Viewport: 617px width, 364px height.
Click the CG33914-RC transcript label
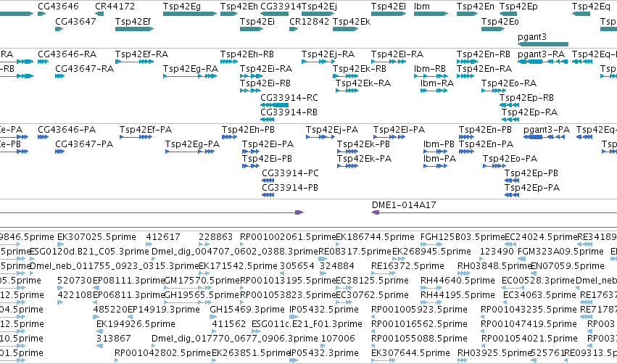click(x=289, y=98)
